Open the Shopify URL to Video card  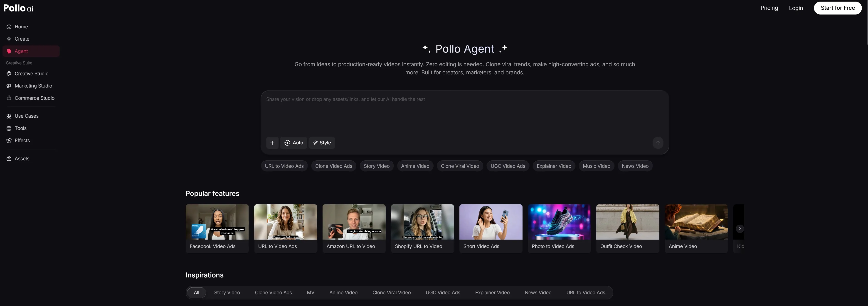coord(422,228)
